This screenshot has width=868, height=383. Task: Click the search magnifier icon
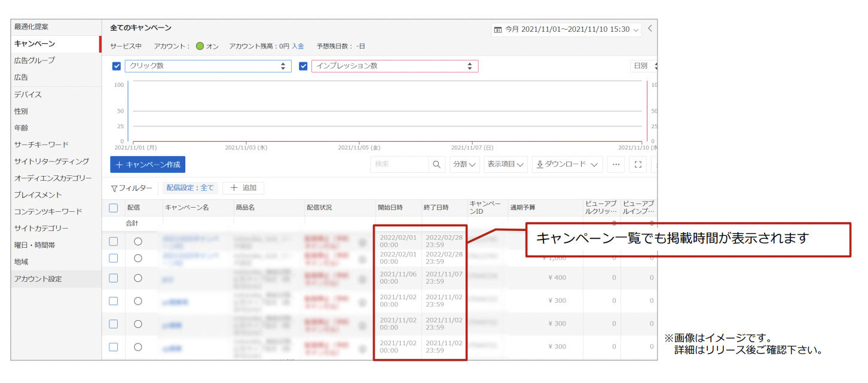tap(437, 165)
